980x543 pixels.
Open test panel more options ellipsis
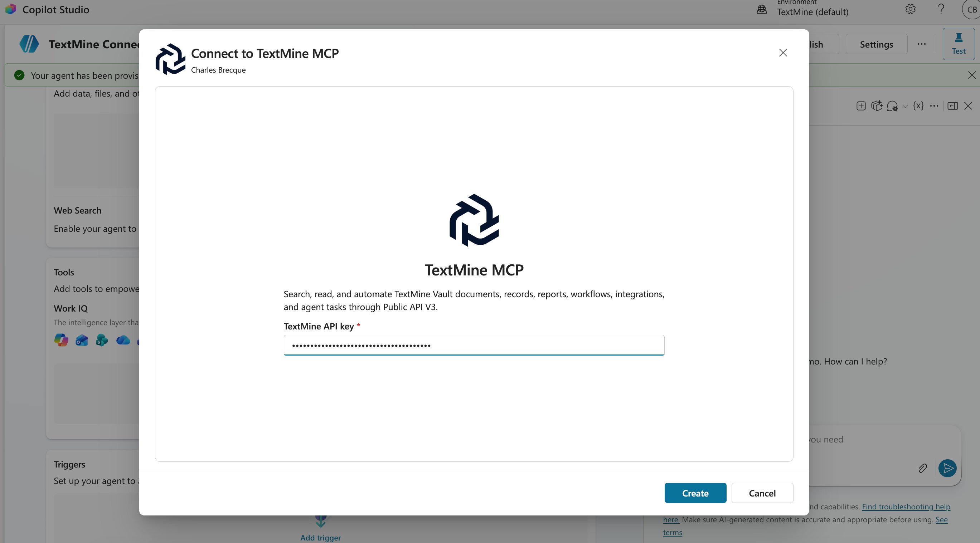click(934, 106)
